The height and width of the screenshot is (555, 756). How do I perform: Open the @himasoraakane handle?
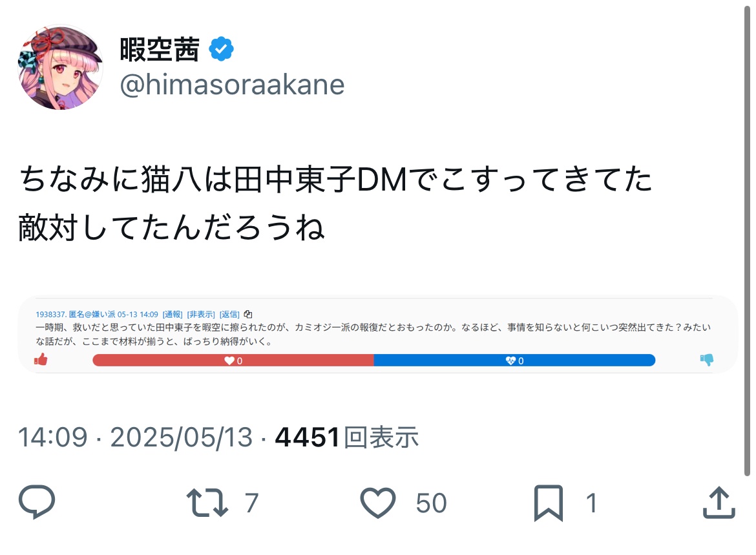click(x=232, y=85)
